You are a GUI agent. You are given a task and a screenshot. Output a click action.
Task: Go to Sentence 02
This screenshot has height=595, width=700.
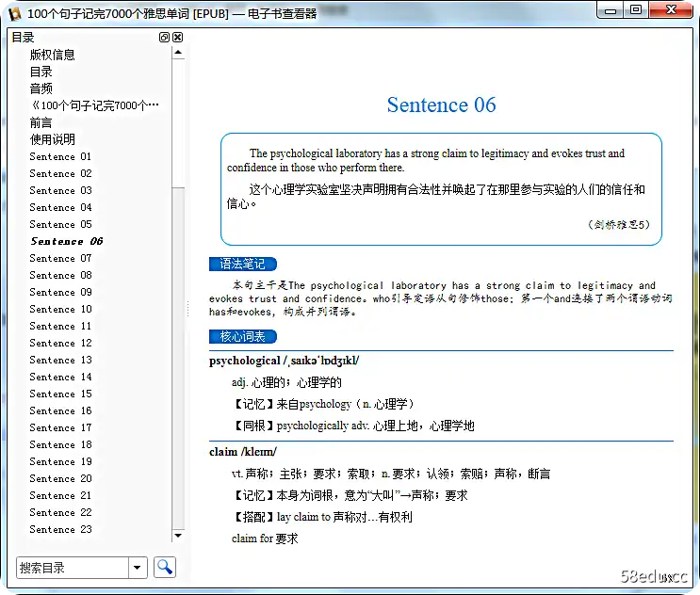[x=60, y=173]
